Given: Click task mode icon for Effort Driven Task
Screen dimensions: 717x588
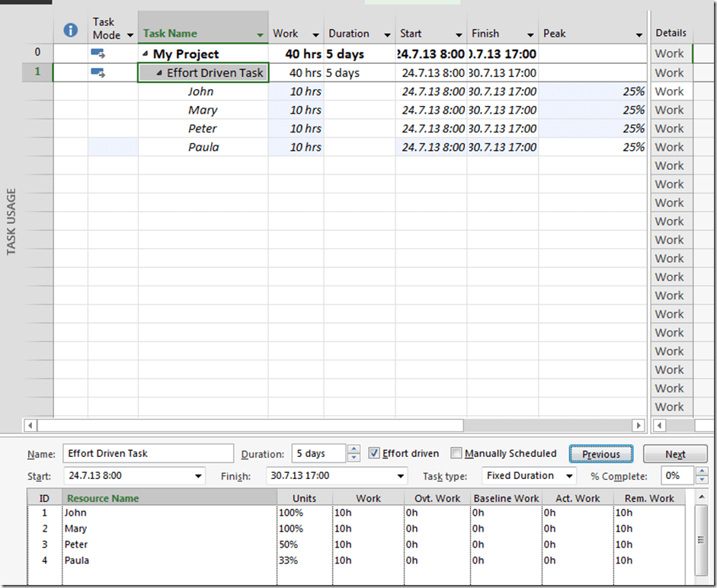Looking at the screenshot, I should click(x=98, y=72).
